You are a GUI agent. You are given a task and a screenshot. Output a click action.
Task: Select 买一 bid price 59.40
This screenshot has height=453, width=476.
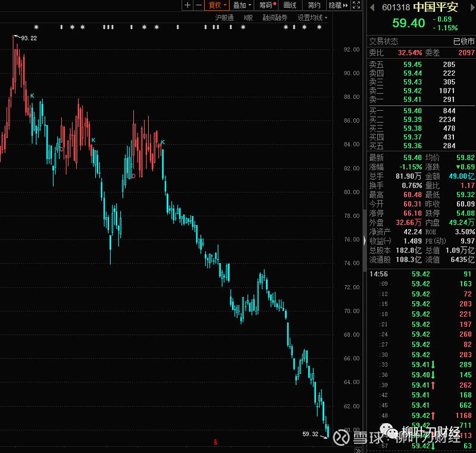(412, 111)
